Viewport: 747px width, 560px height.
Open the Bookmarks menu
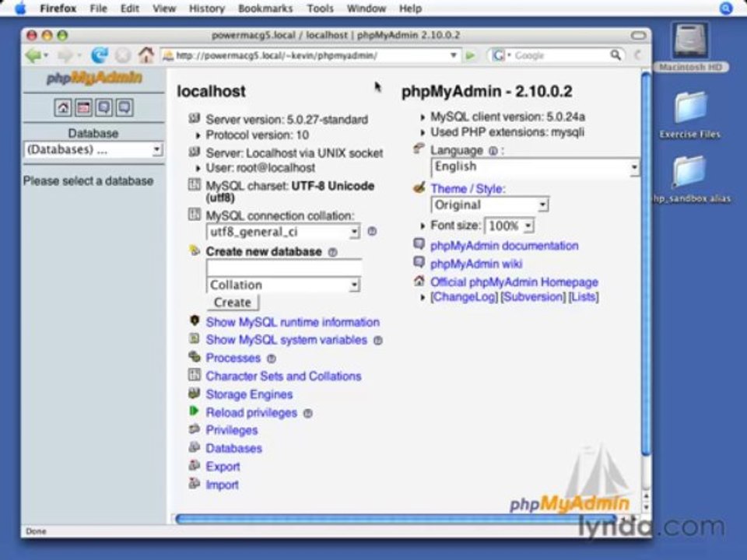[x=265, y=8]
